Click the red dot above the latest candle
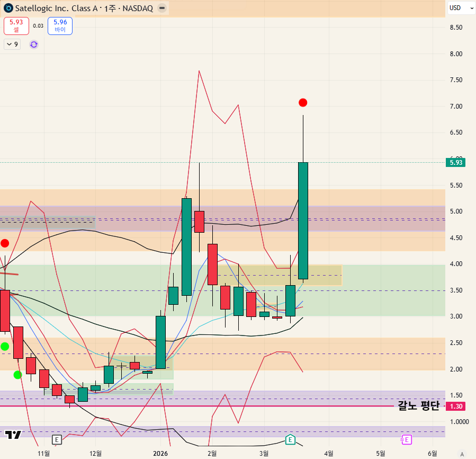The width and height of the screenshot is (476, 459). coord(303,103)
